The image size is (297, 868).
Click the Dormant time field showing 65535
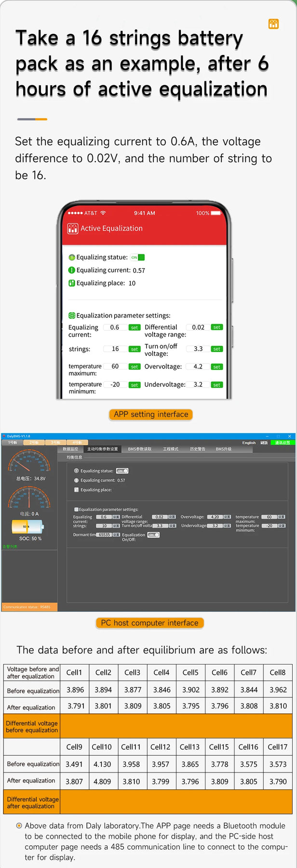pyautogui.click(x=104, y=534)
